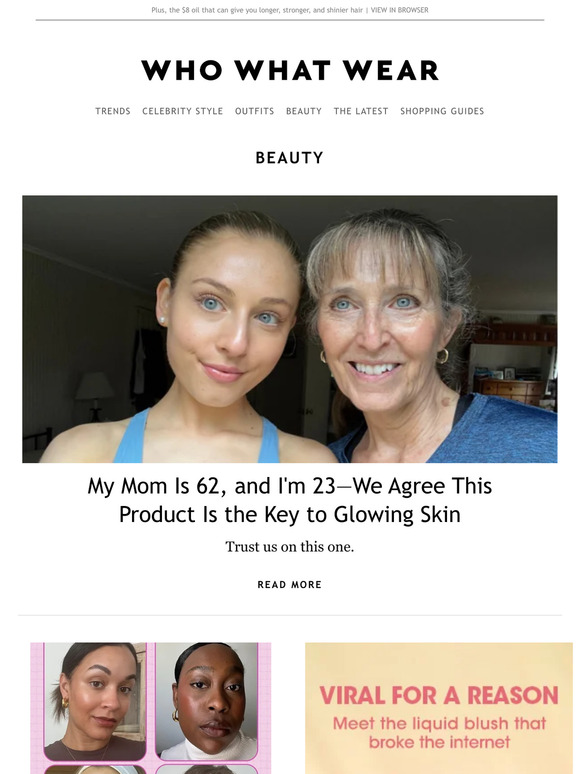Select Beauty in the navigation bar

click(304, 111)
